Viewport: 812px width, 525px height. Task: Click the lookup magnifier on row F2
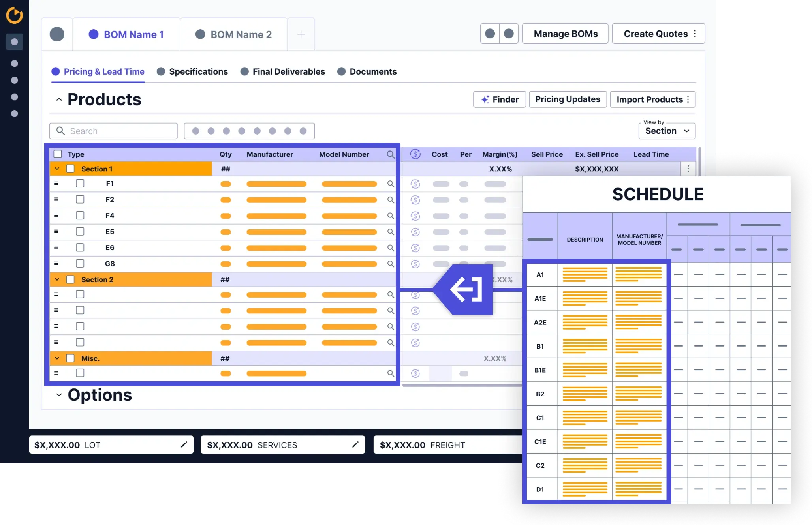391,200
